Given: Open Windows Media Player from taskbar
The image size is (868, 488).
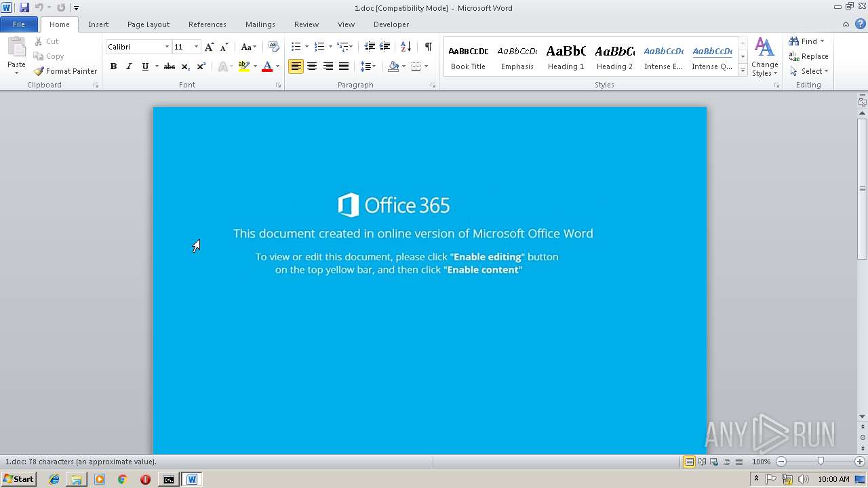Looking at the screenshot, I should coord(100,479).
